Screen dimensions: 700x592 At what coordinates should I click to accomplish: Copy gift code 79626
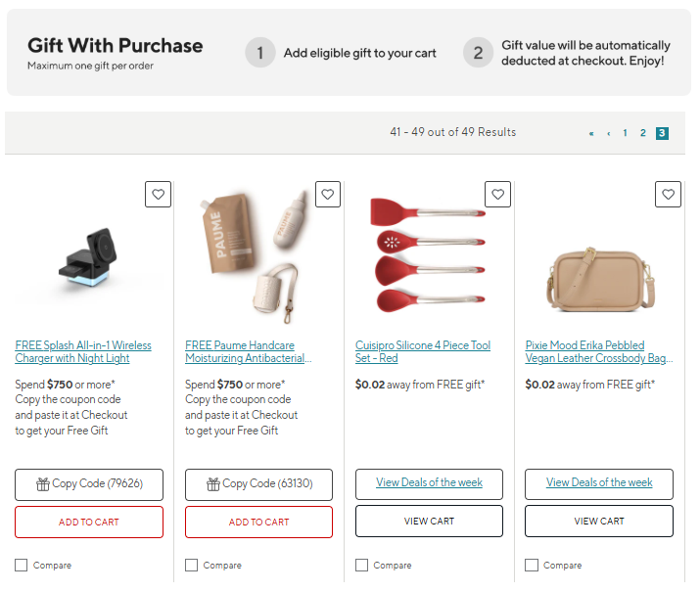coord(89,483)
